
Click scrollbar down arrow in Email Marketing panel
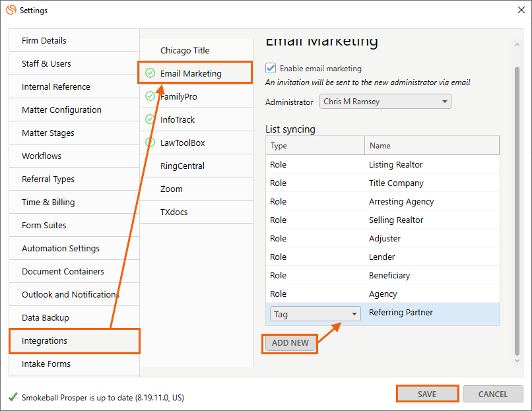coord(517,361)
